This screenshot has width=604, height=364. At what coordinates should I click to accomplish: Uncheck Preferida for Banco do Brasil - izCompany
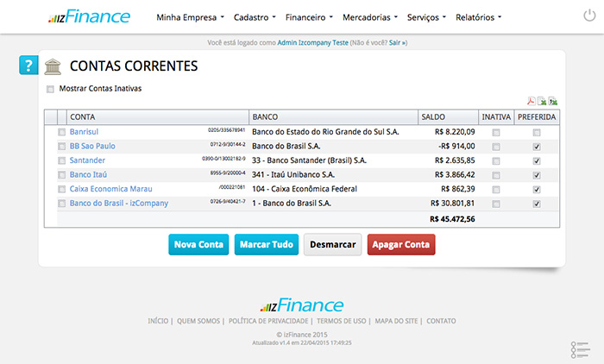tap(537, 204)
